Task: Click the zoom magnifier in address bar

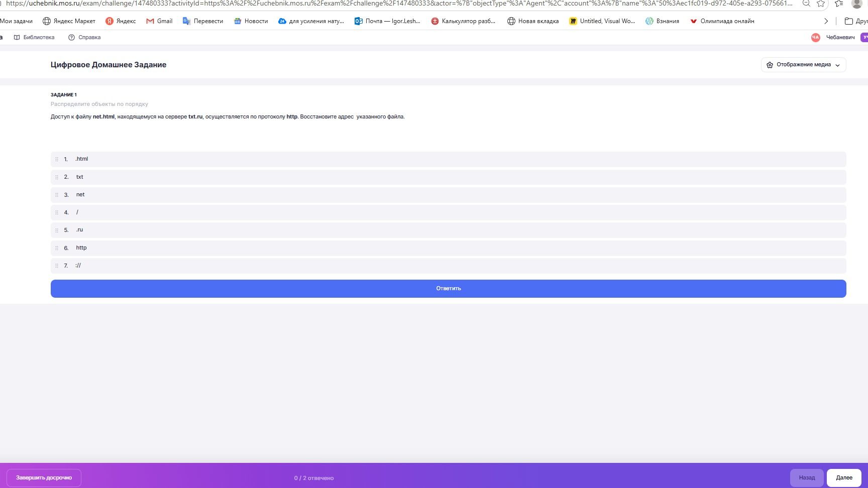Action: click(806, 4)
